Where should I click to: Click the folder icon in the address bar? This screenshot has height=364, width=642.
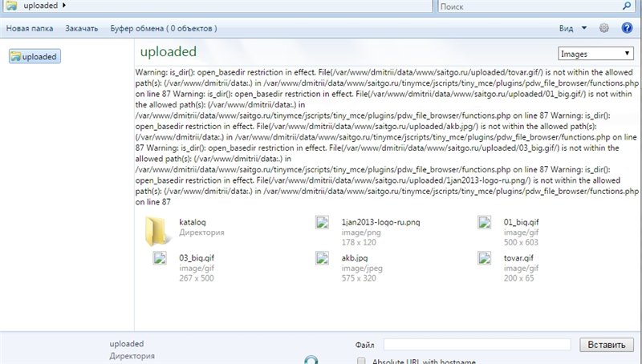pos(11,6)
